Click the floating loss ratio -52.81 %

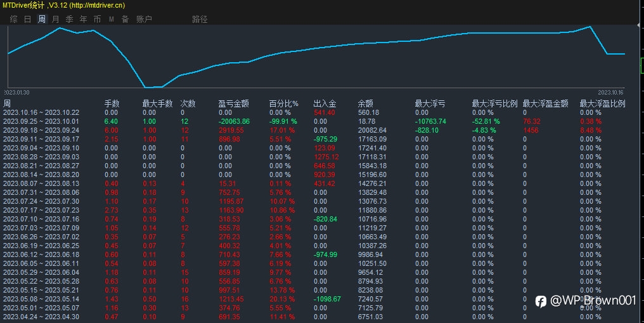(x=486, y=122)
